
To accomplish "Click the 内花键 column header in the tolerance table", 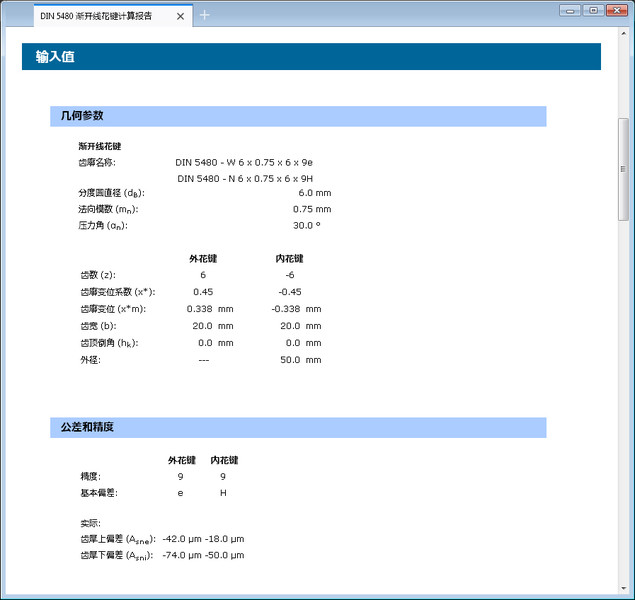I will pyautogui.click(x=223, y=460).
